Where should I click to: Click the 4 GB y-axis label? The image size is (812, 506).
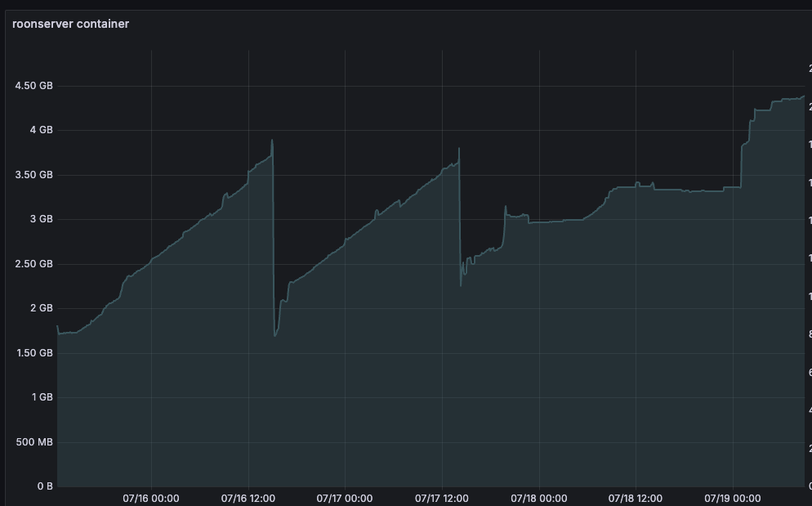point(40,130)
